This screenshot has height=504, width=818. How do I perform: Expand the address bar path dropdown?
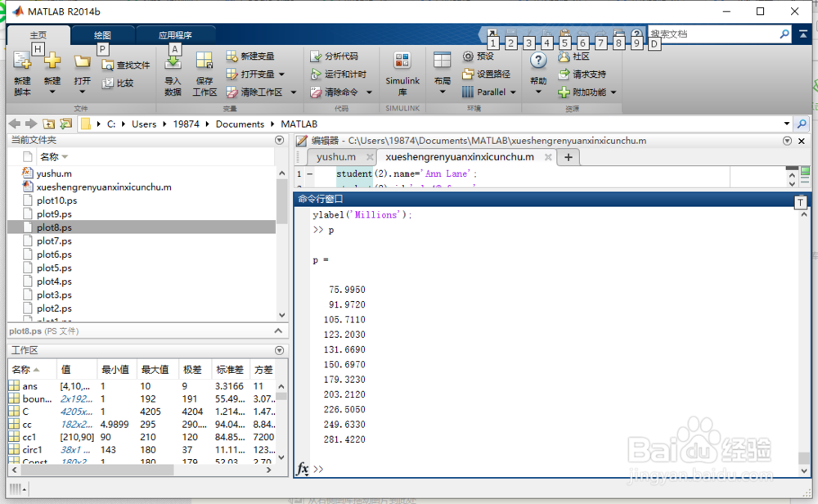click(787, 124)
